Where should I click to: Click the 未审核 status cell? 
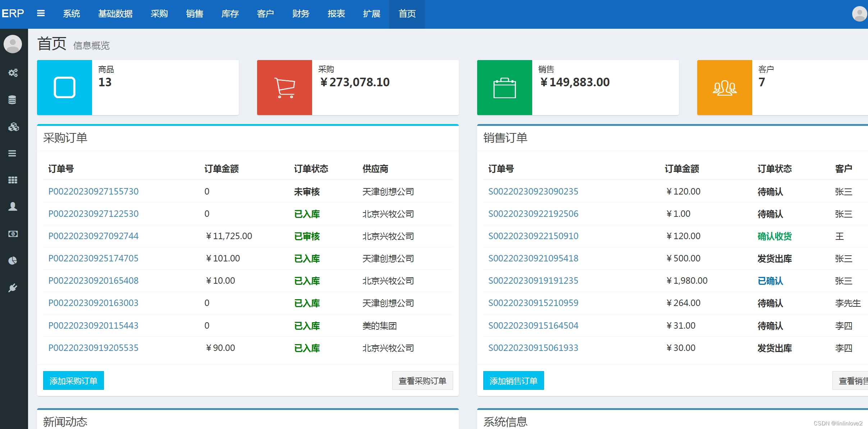307,192
